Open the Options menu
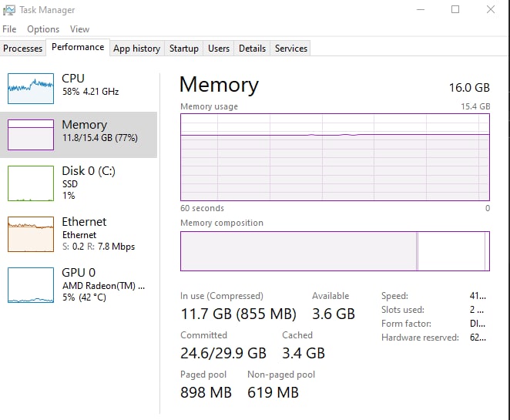 click(x=43, y=29)
